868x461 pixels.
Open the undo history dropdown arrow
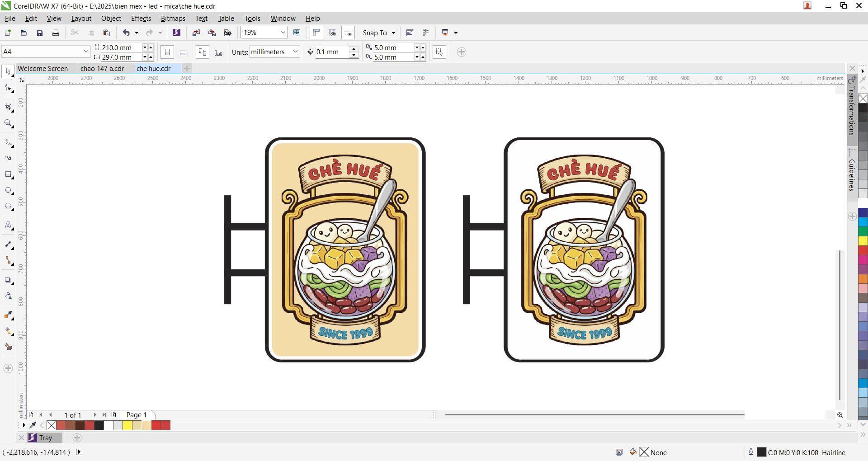(137, 33)
